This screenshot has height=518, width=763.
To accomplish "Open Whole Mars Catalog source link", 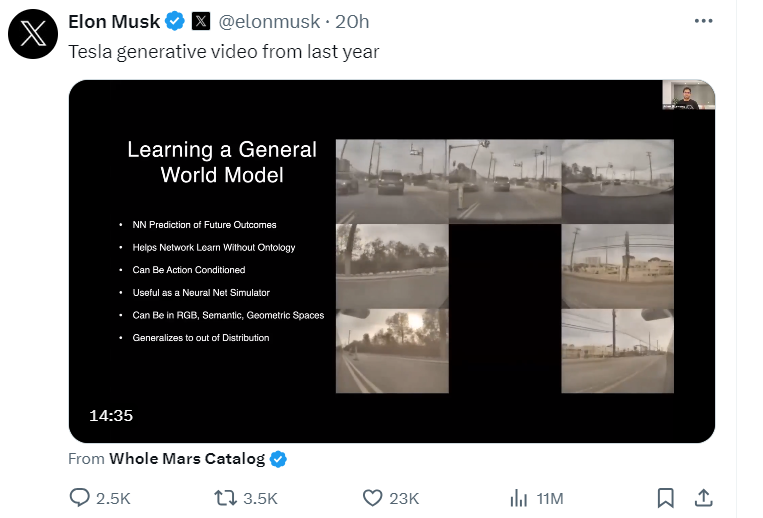I will [x=186, y=459].
